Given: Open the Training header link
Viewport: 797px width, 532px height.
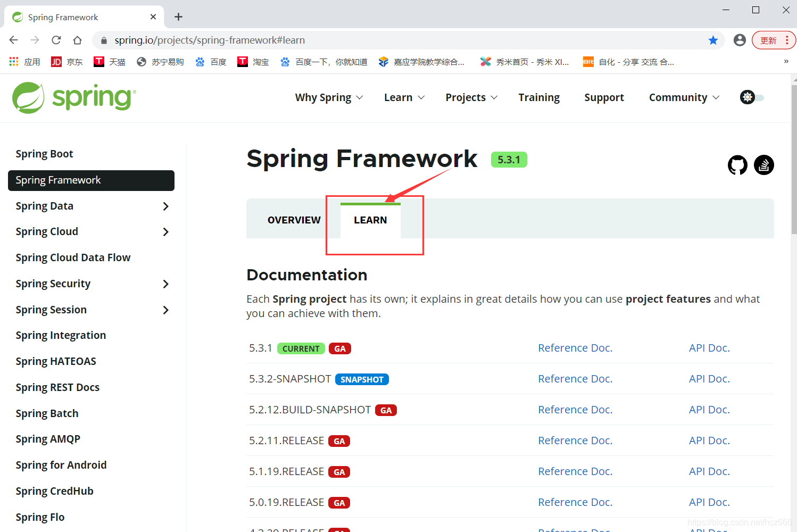Looking at the screenshot, I should 539,97.
